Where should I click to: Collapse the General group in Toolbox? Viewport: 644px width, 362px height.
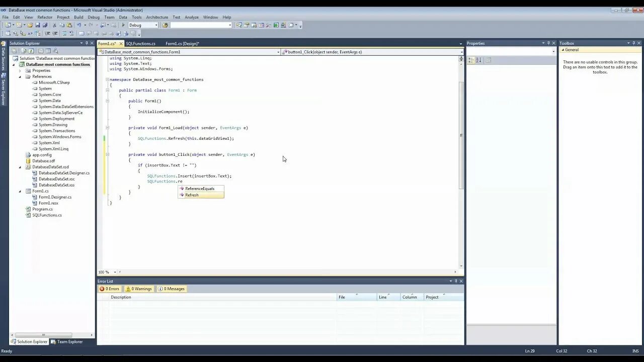click(x=563, y=50)
